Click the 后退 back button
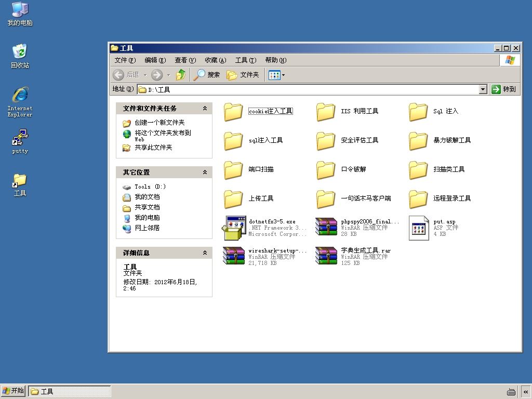The height and width of the screenshot is (399, 532). click(x=126, y=75)
